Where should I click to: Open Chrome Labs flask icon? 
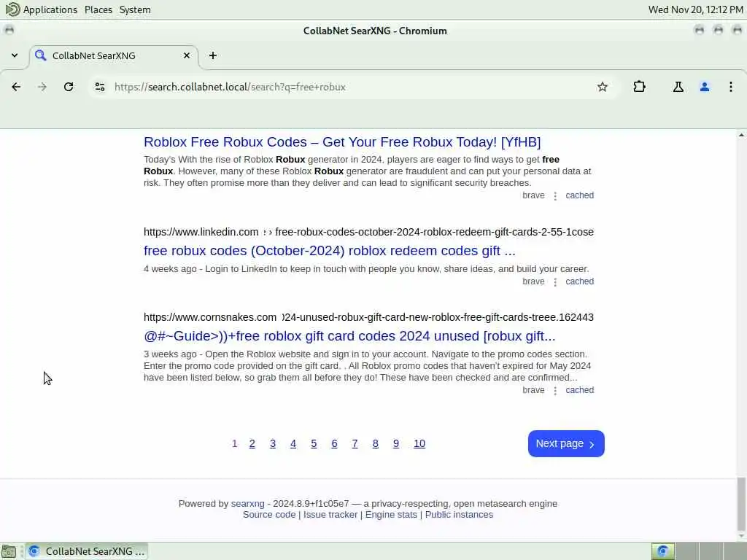tap(678, 87)
